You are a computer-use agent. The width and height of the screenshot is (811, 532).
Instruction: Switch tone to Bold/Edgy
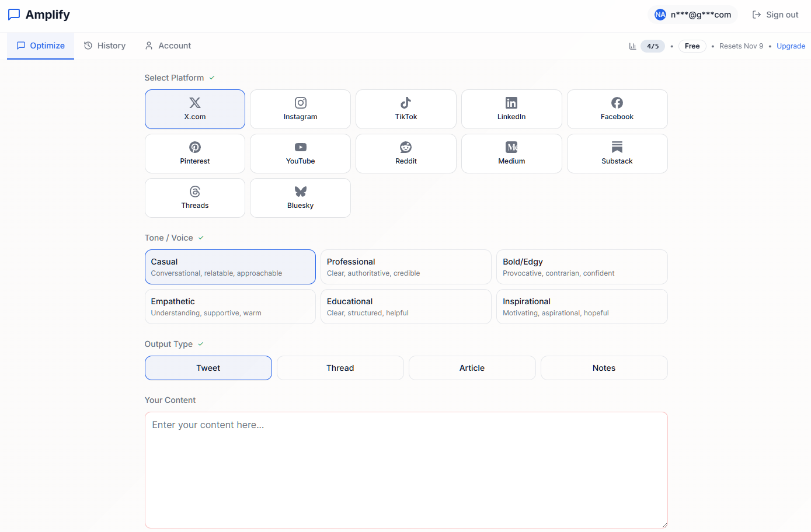pyautogui.click(x=581, y=267)
